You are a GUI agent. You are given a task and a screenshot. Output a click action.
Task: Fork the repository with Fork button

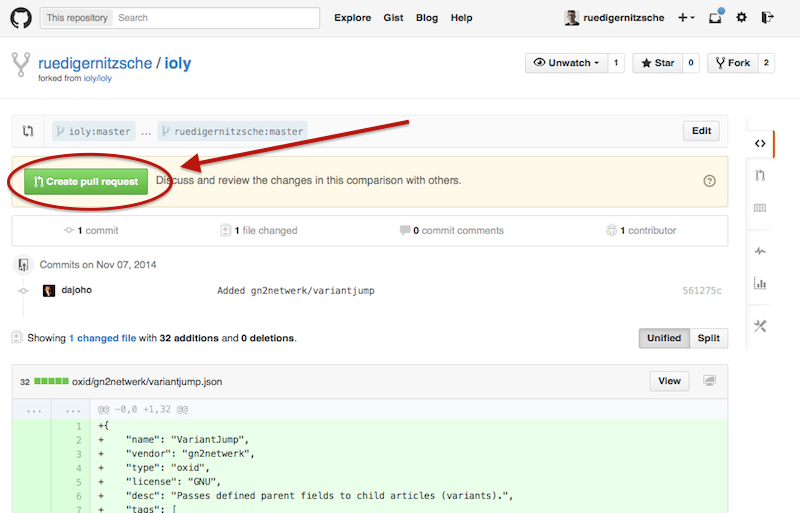[733, 63]
